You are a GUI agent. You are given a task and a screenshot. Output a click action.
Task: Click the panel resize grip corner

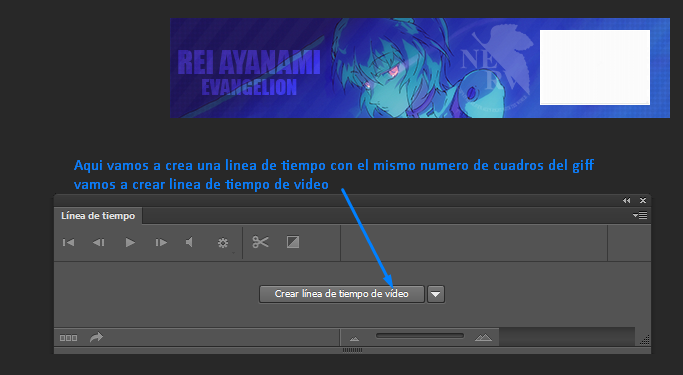coord(645,340)
